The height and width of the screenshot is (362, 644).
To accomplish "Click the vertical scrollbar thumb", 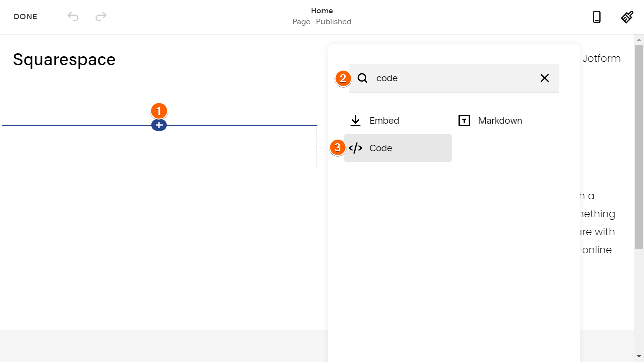I will [639, 146].
